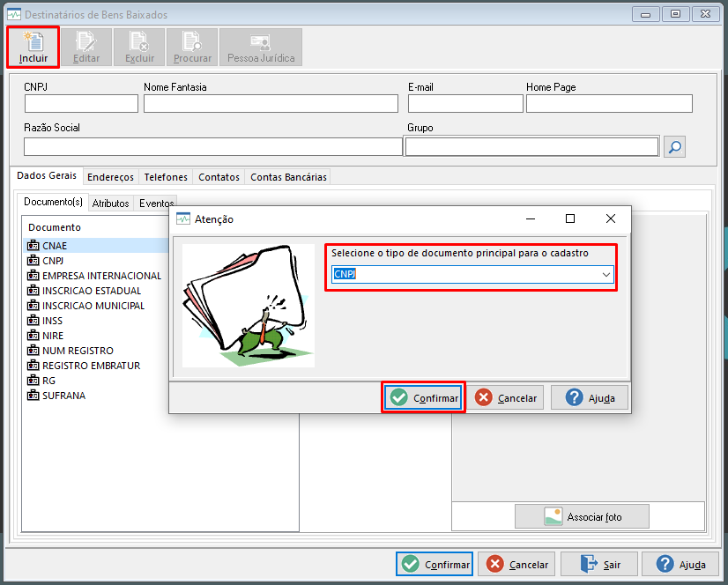This screenshot has height=585, width=728.
Task: Click Ajuda at the main window bottom
Action: (680, 564)
